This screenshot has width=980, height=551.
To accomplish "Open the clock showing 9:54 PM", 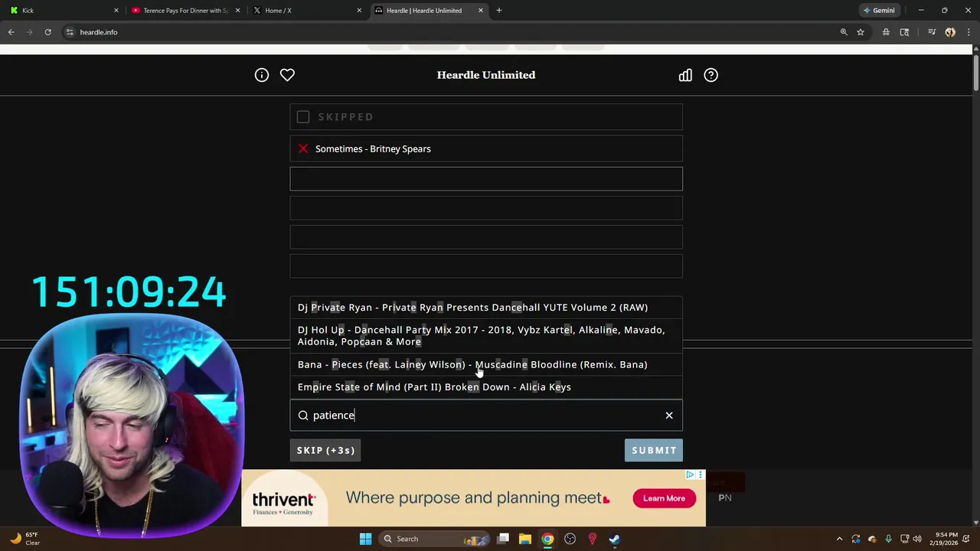I will coord(942,539).
